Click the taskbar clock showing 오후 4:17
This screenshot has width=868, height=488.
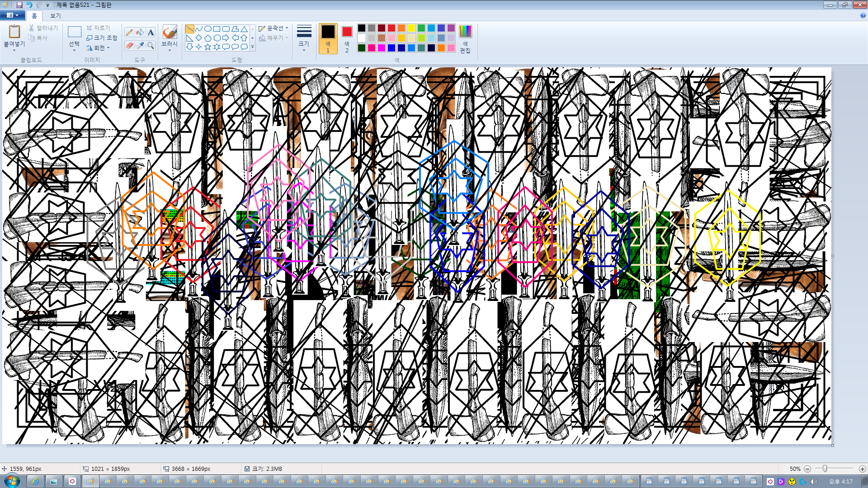tap(841, 481)
